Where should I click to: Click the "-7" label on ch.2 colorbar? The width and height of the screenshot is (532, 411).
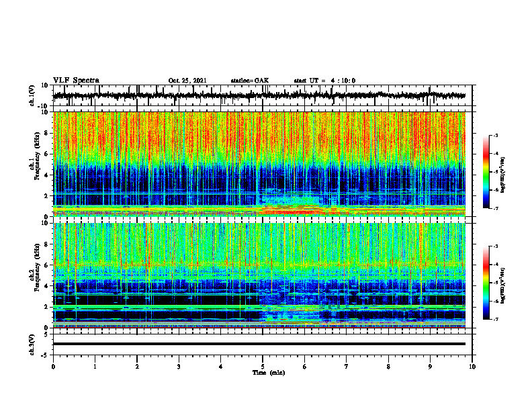(496, 319)
